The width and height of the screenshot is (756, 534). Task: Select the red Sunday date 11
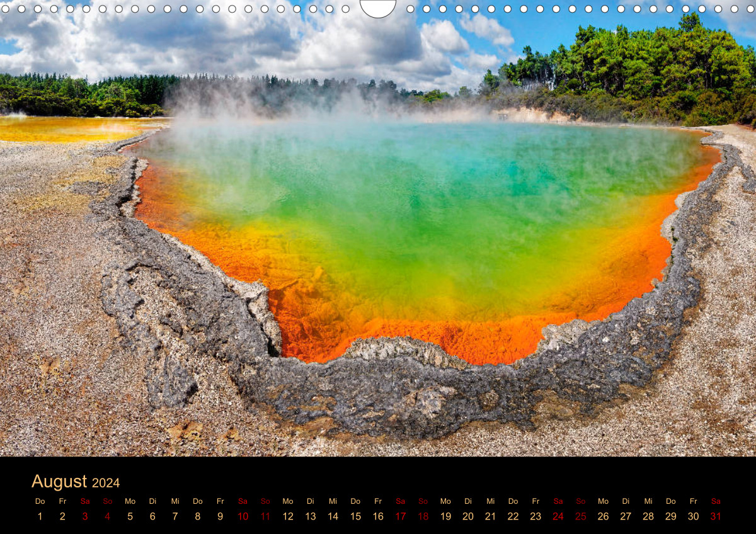(x=265, y=516)
